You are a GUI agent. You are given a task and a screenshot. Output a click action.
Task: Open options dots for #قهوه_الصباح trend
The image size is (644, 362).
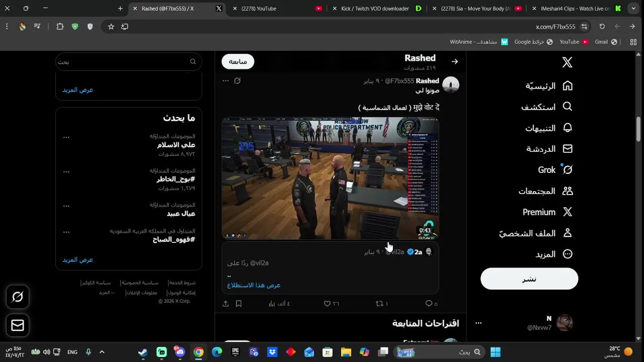point(66,232)
